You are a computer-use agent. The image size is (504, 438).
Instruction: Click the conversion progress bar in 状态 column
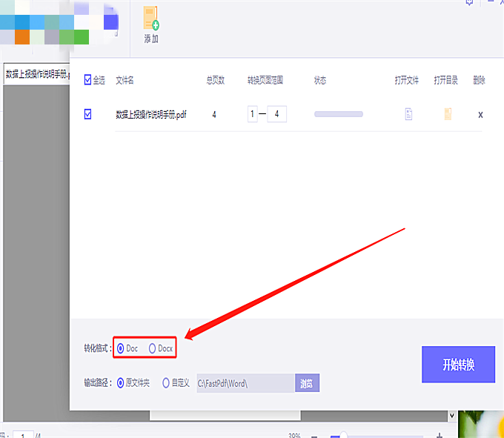pyautogui.click(x=339, y=114)
